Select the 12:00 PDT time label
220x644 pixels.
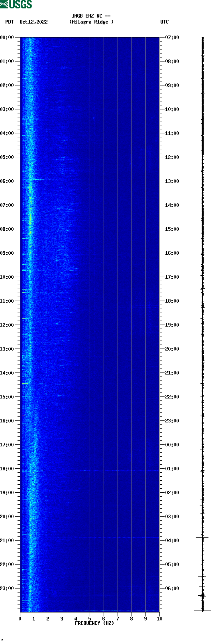(7, 325)
